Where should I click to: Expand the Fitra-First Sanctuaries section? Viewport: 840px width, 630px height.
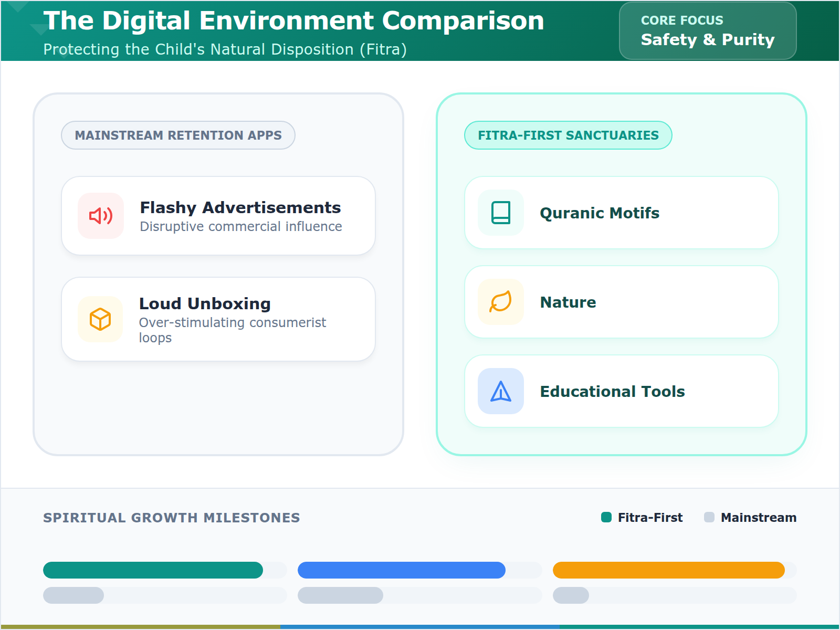pos(568,135)
